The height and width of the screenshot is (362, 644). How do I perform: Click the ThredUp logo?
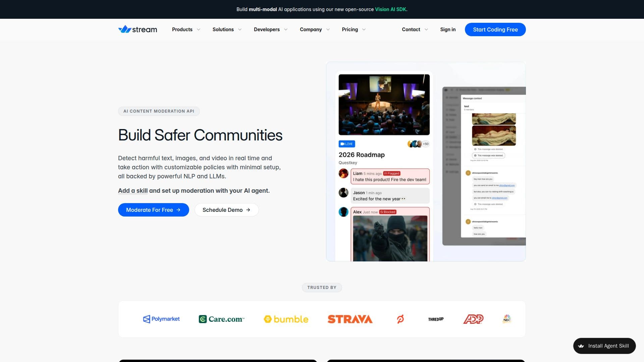coord(436,319)
